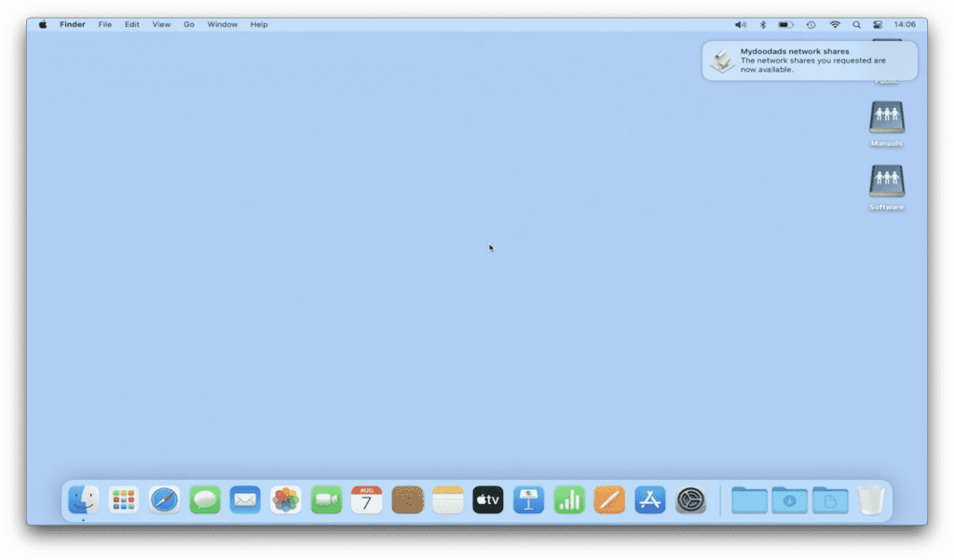Open Spotlight search magnifier
The width and height of the screenshot is (954, 560).
857,25
